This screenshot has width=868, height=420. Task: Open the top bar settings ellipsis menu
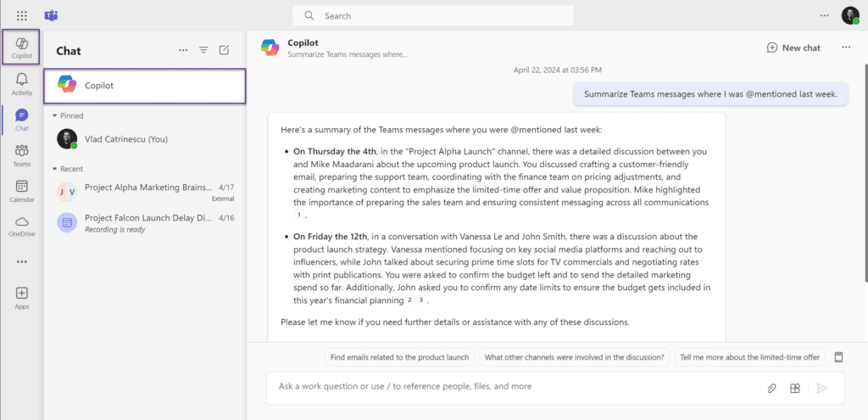(825, 15)
